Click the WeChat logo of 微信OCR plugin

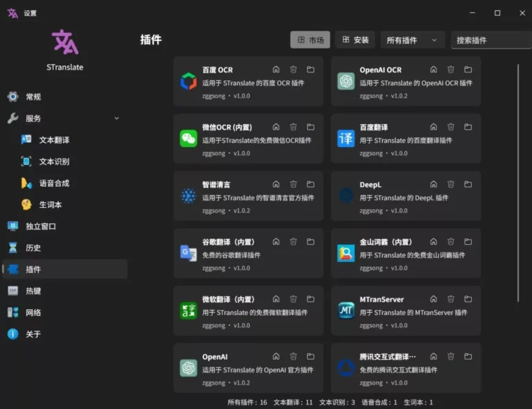click(x=188, y=139)
